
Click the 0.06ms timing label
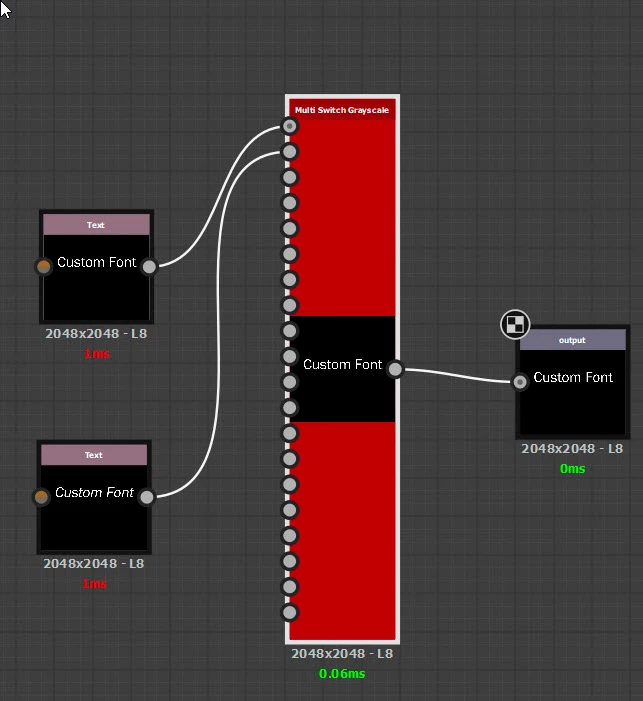tap(342, 673)
